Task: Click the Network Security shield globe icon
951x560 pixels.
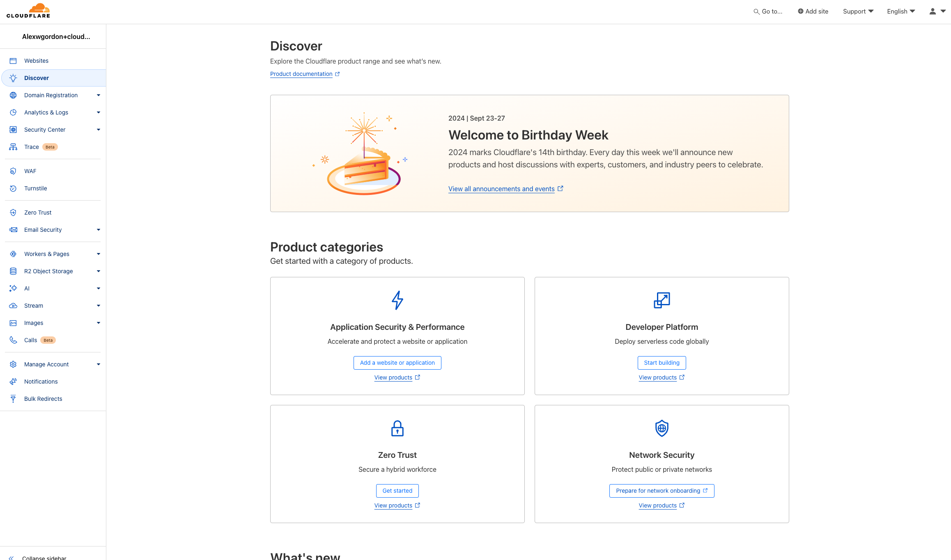Action: [662, 428]
